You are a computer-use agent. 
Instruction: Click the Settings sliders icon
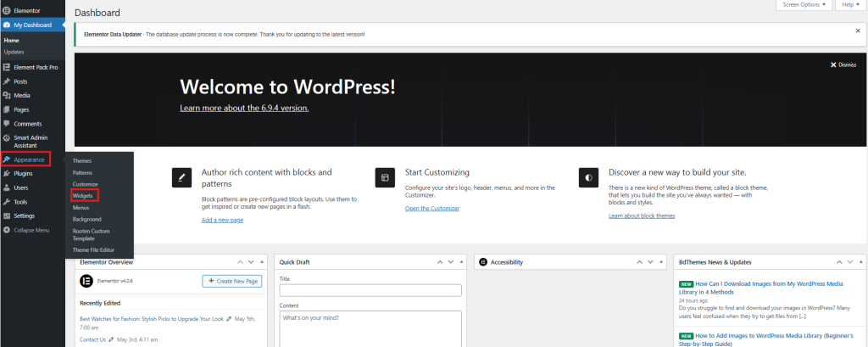[x=7, y=215]
